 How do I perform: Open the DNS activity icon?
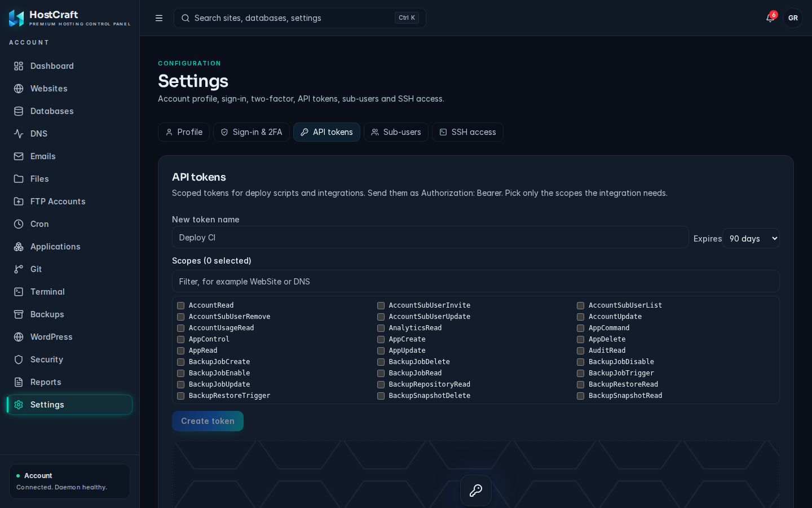tap(19, 134)
